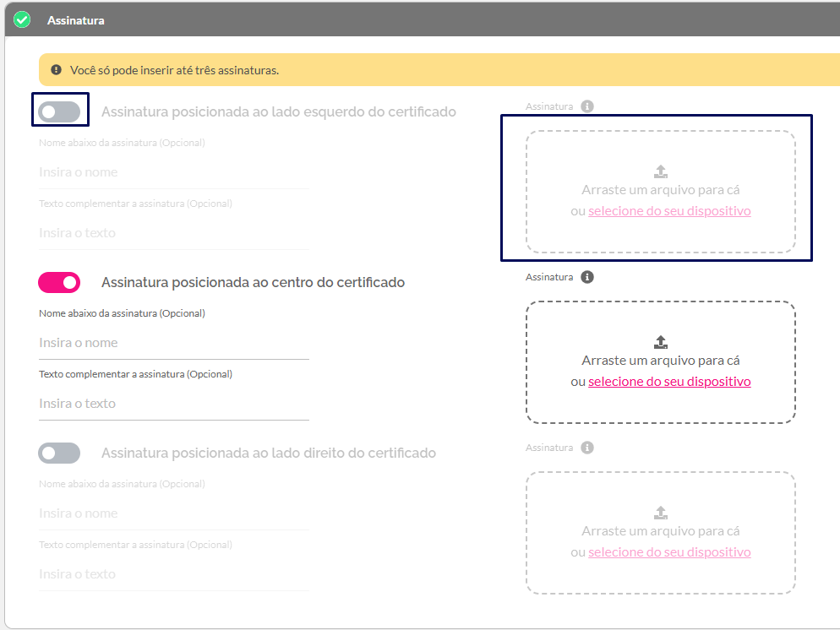Click the name field under the right-side signature
The width and height of the screenshot is (840, 630).
[174, 514]
